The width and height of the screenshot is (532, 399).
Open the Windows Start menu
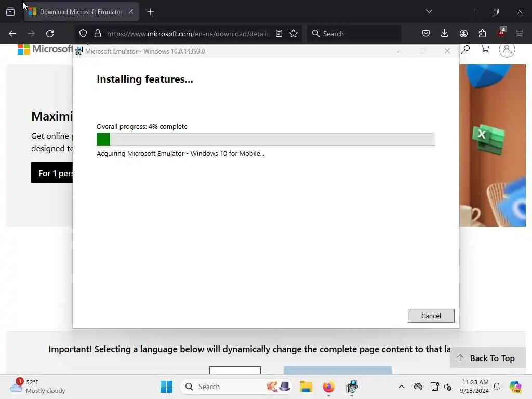coord(167,387)
